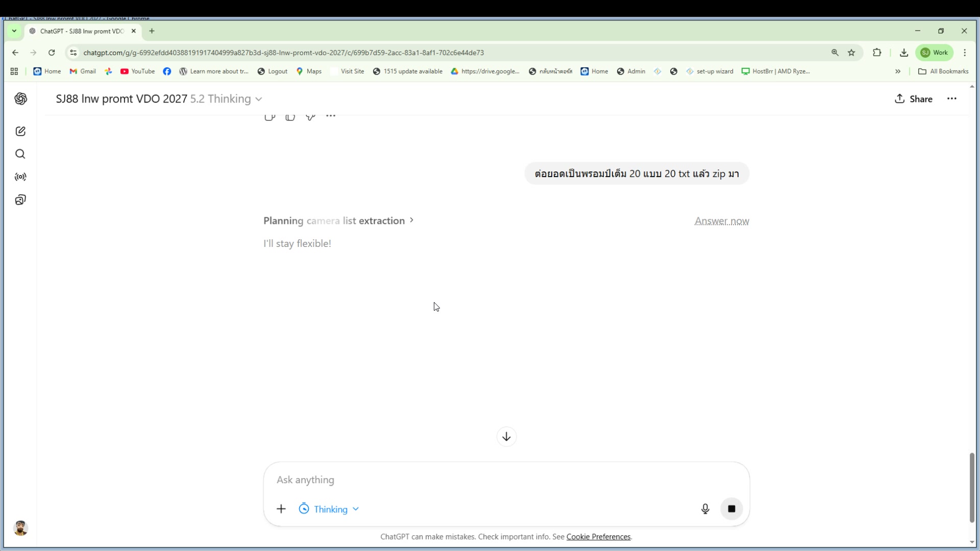Click Answer now link
This screenshot has width=980, height=551.
point(721,221)
